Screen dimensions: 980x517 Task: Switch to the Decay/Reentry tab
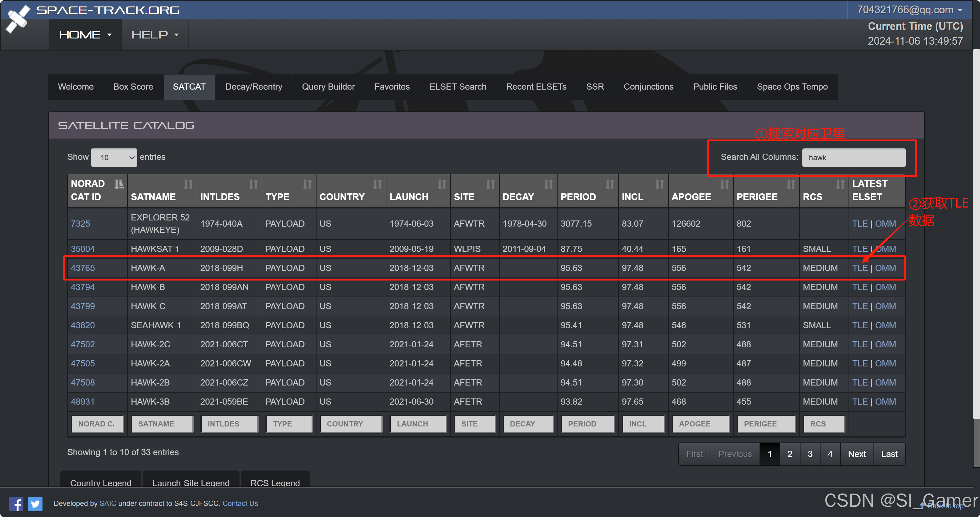[254, 87]
